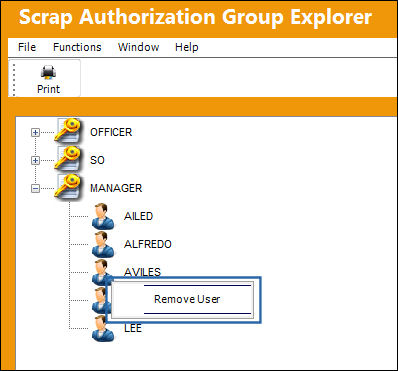Select user AILED in tree
The width and height of the screenshot is (398, 371).
138,216
